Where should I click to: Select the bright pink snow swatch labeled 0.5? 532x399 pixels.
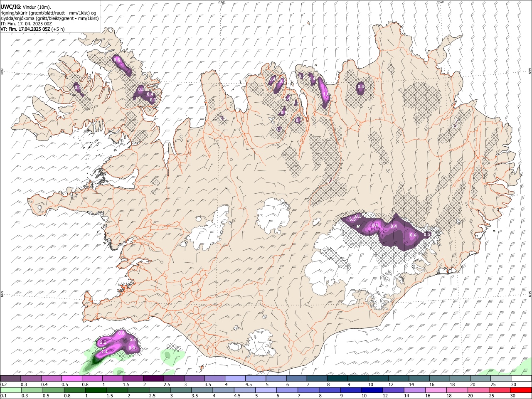point(72,379)
